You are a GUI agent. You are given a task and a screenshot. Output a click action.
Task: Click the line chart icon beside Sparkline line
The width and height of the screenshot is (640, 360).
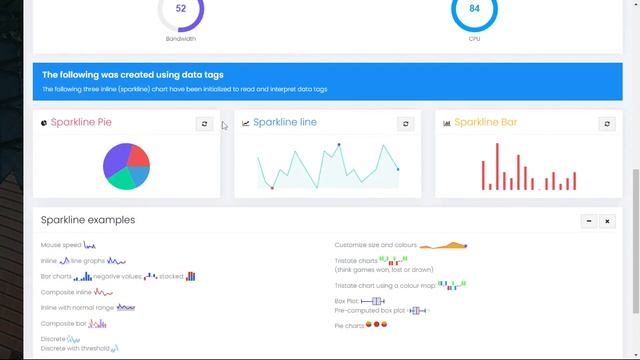coord(246,123)
